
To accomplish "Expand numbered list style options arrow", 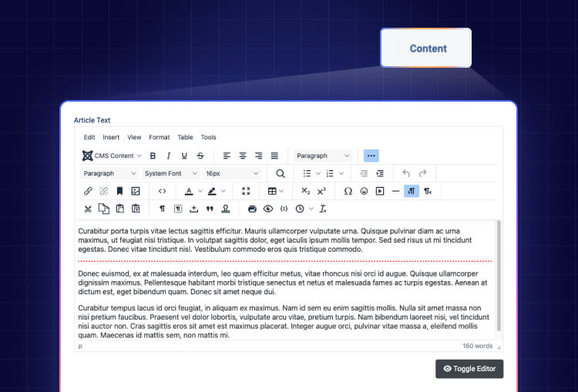I will [x=341, y=173].
